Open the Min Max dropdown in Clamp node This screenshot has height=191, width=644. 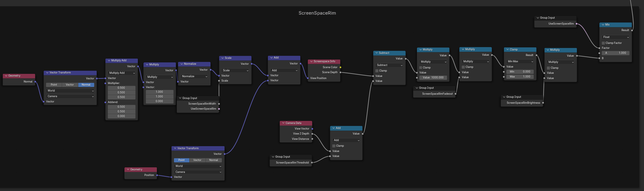[x=520, y=61]
